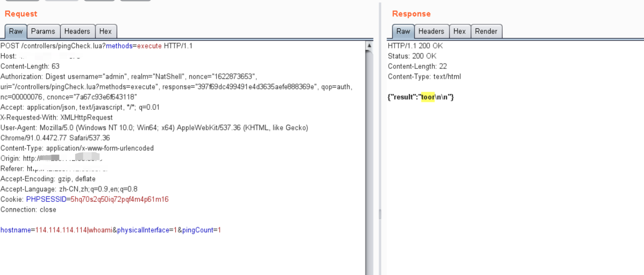Click the Host header line
Viewport: 644px width, 275px height.
(x=40, y=56)
